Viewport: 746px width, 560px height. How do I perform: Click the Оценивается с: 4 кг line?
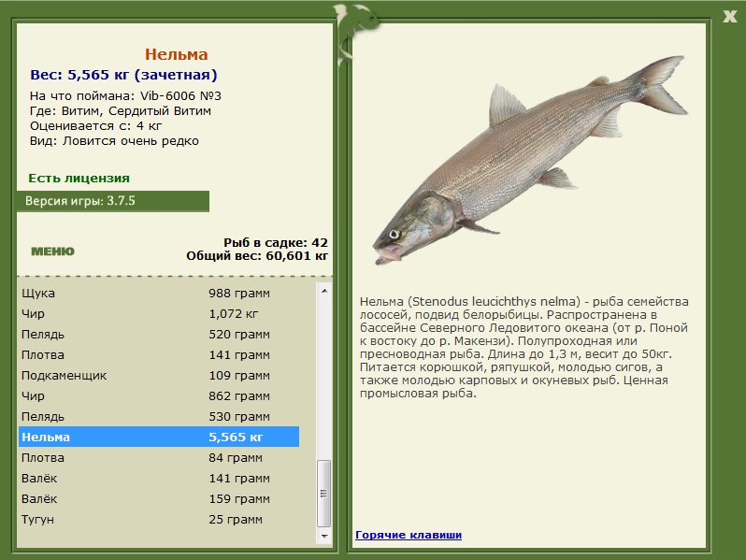(95, 126)
